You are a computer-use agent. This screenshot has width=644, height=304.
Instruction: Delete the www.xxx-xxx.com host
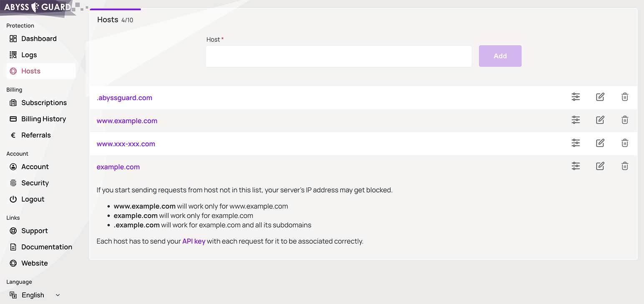624,143
